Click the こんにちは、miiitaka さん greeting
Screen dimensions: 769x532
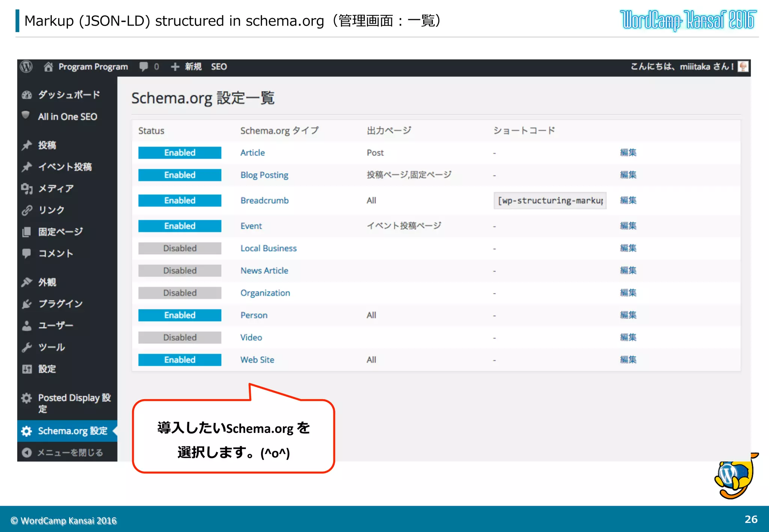tap(682, 67)
